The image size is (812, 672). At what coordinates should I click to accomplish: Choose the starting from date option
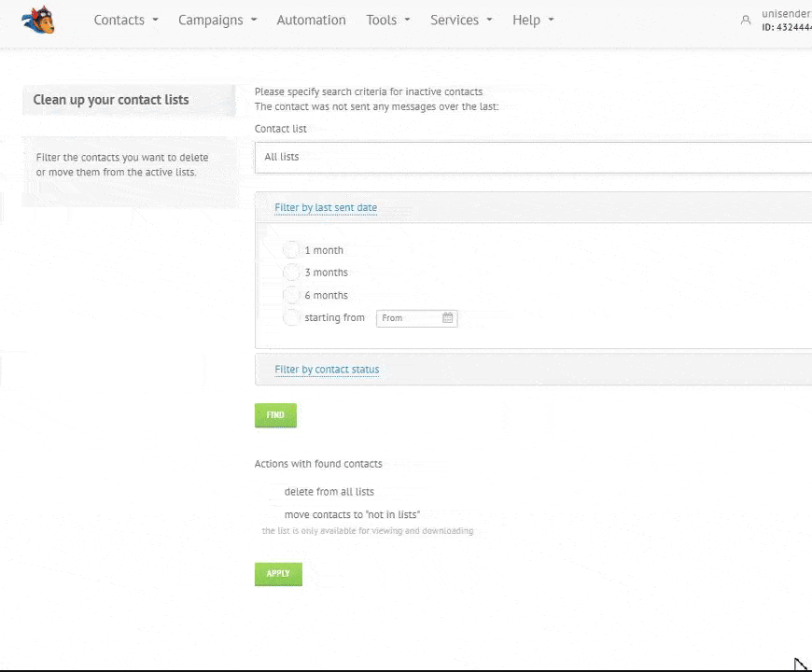tap(291, 317)
